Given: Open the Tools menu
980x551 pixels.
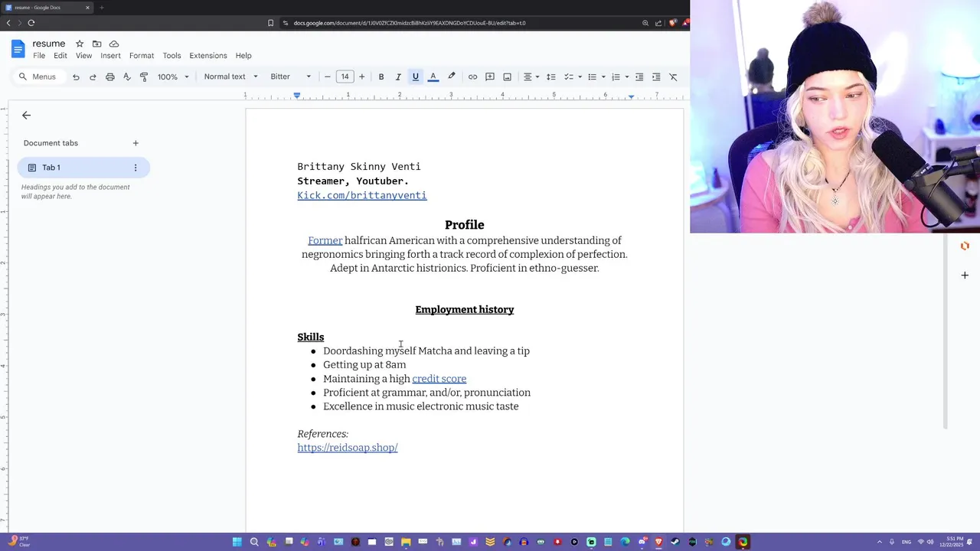Looking at the screenshot, I should click(171, 56).
